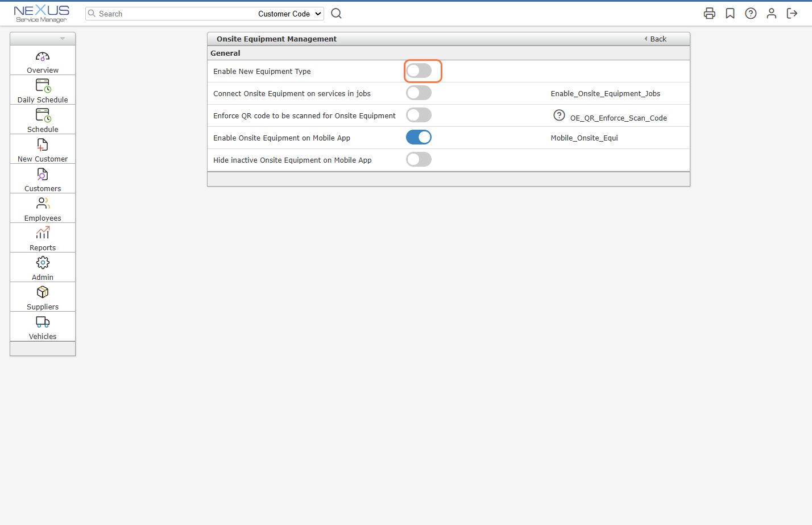This screenshot has height=525, width=812.
Task: Click the Nexus Service Manager logo
Action: [42, 14]
